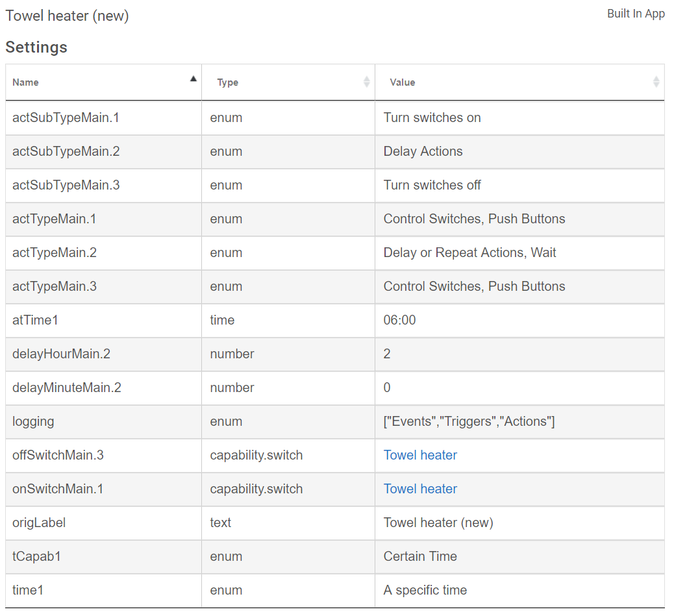This screenshot has width=674, height=616.
Task: Click the Towel heater (new) page title
Action: pos(68,16)
